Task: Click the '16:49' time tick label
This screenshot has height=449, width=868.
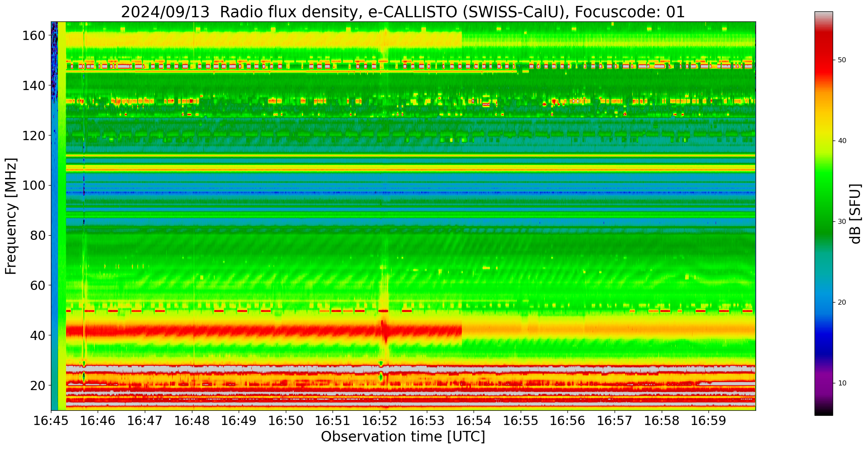Action: (x=239, y=420)
